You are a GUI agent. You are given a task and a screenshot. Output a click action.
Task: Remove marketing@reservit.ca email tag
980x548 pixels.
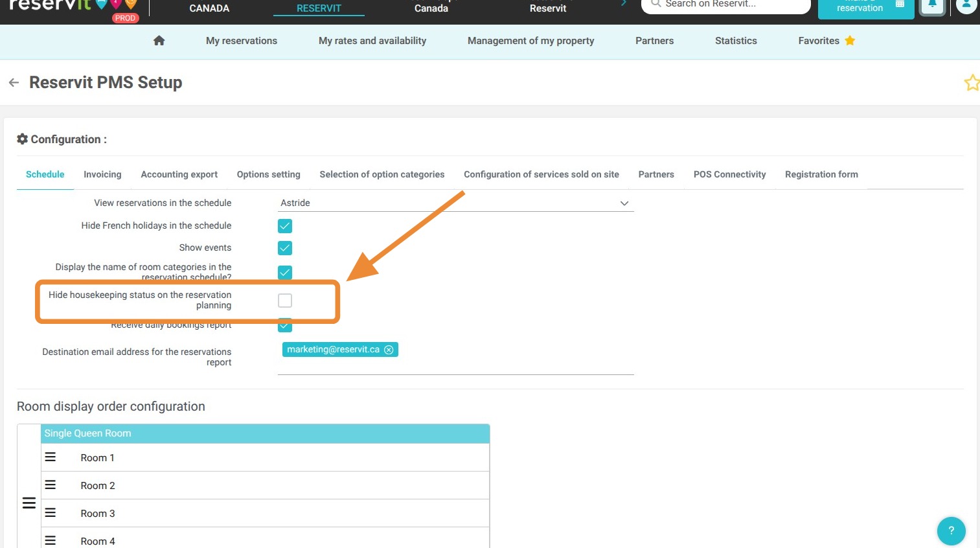click(x=389, y=350)
